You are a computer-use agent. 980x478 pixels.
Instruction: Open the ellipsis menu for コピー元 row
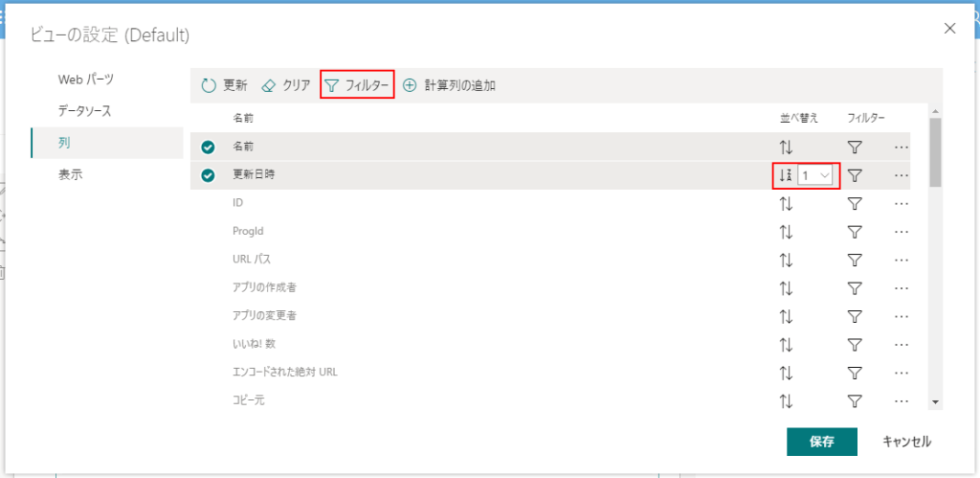(901, 400)
